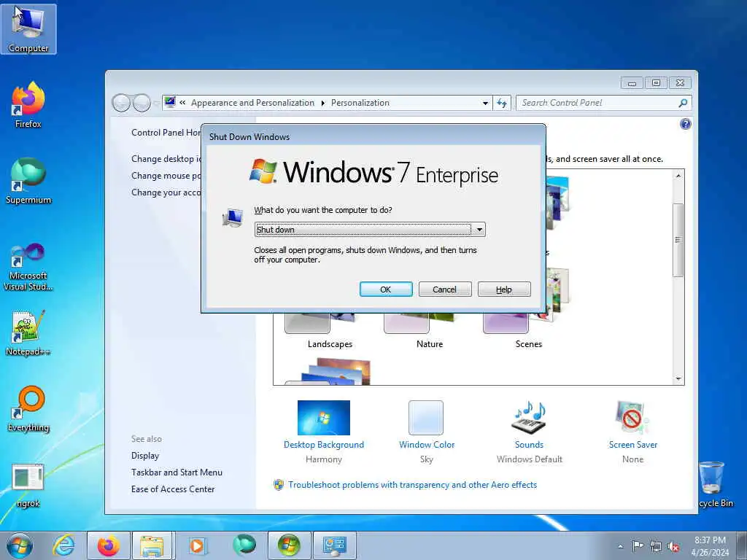Expand the address bar history dropdown arrow
The height and width of the screenshot is (560, 747).
pyautogui.click(x=485, y=103)
